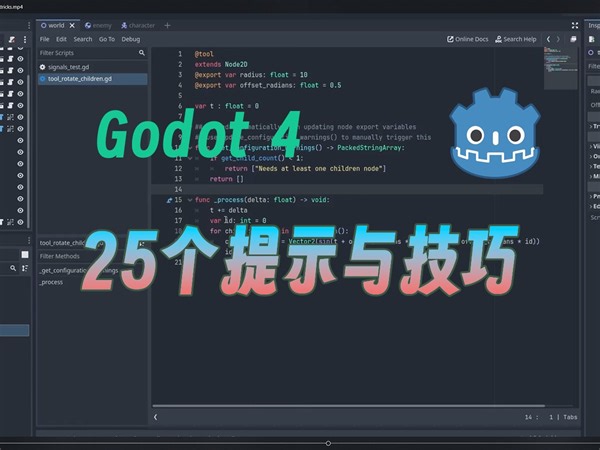Open the Edit menu
Screen dimensions: 600x450
click(x=61, y=39)
